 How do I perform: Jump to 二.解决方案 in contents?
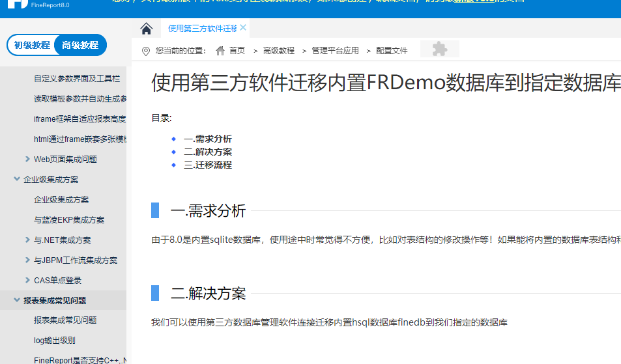pyautogui.click(x=208, y=152)
